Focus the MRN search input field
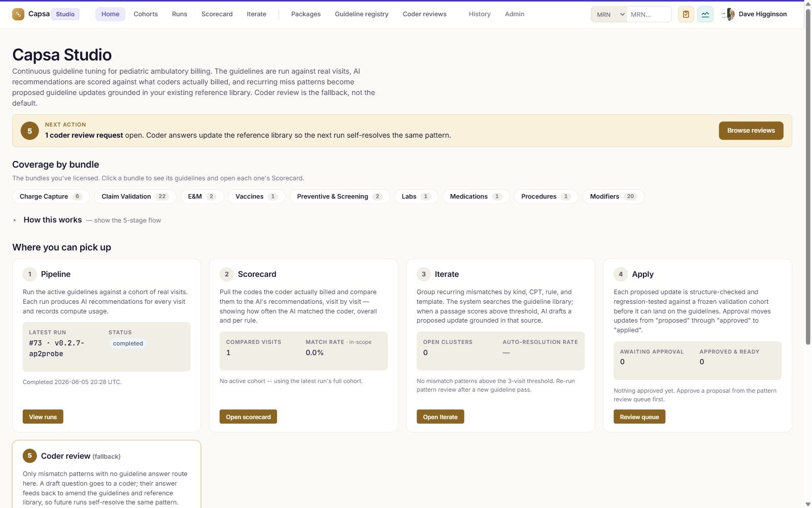 [649, 14]
